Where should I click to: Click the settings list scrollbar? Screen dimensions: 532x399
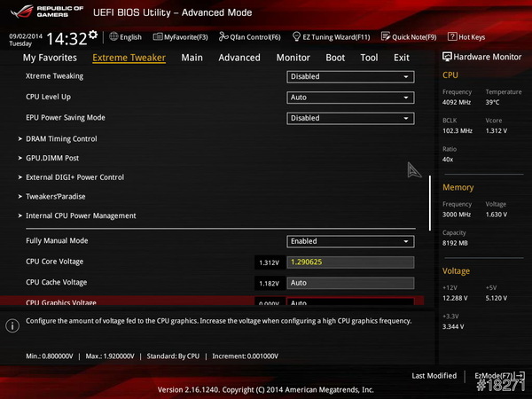[x=430, y=203]
